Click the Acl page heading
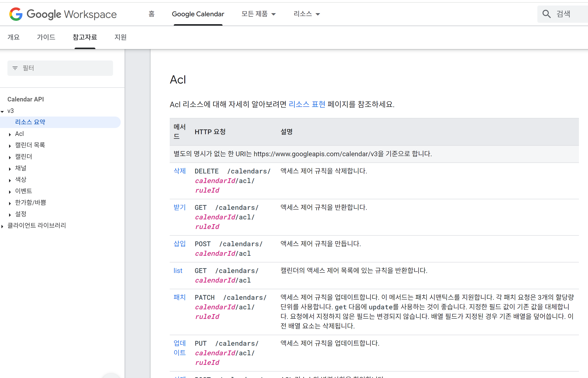 (x=178, y=79)
